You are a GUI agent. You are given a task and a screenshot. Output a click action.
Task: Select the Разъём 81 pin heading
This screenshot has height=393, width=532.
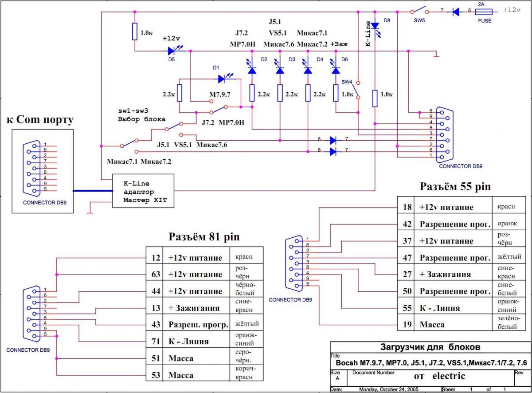203,236
